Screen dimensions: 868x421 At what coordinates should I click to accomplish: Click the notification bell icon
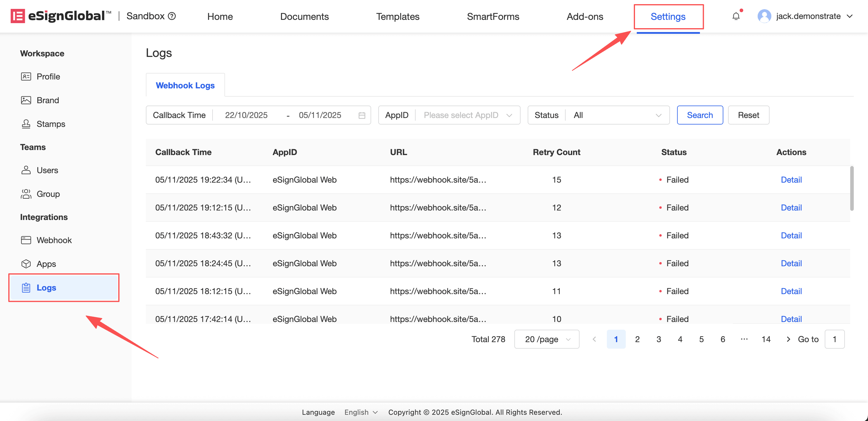click(735, 16)
